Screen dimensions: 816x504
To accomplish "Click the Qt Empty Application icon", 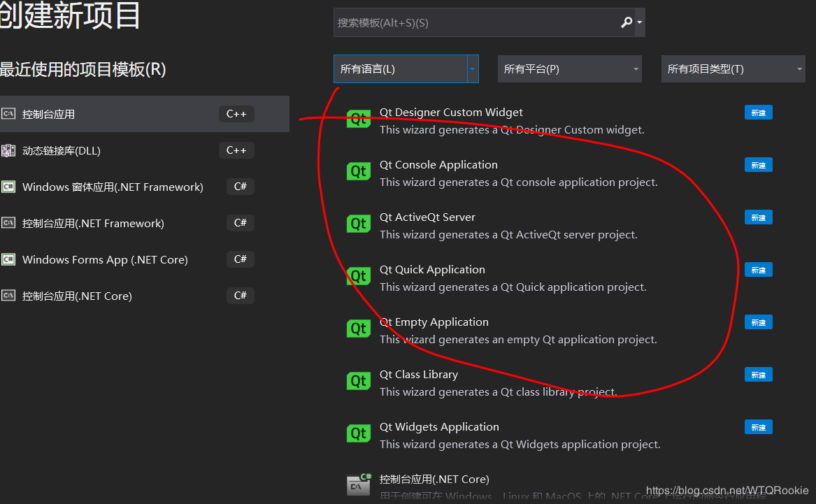I will pos(359,329).
